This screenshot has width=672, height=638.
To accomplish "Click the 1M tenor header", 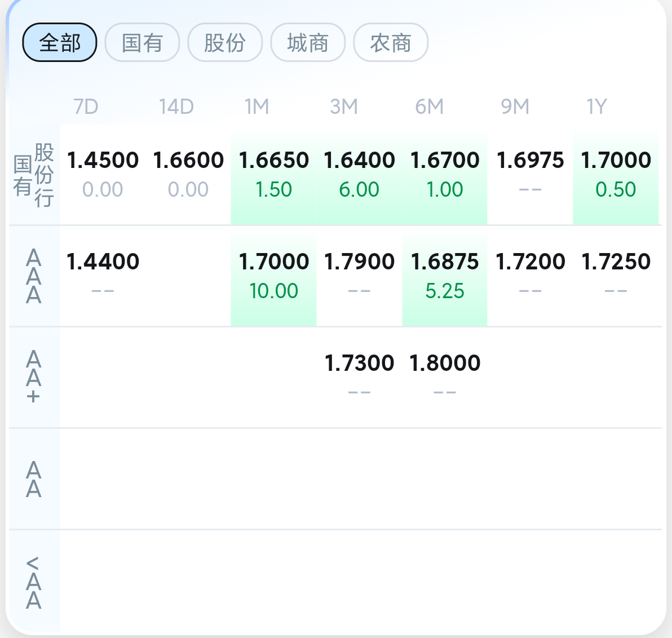I will click(257, 107).
